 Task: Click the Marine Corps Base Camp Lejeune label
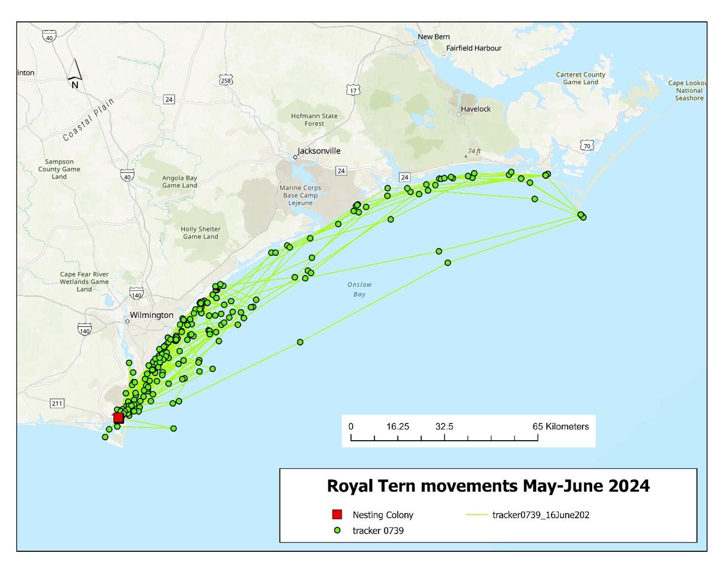[300, 195]
